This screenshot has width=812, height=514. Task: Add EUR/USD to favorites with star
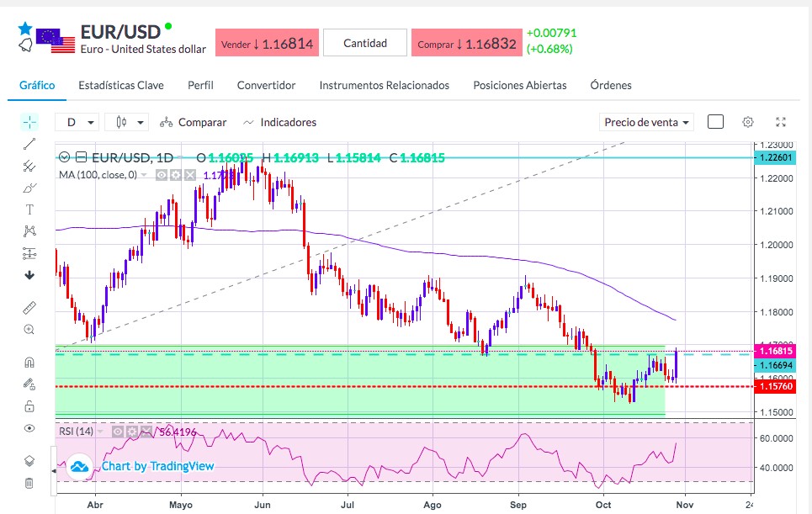(25, 29)
